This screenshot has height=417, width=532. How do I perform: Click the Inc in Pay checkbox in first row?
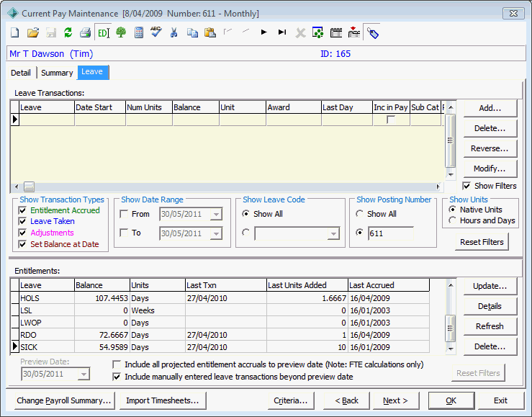391,120
